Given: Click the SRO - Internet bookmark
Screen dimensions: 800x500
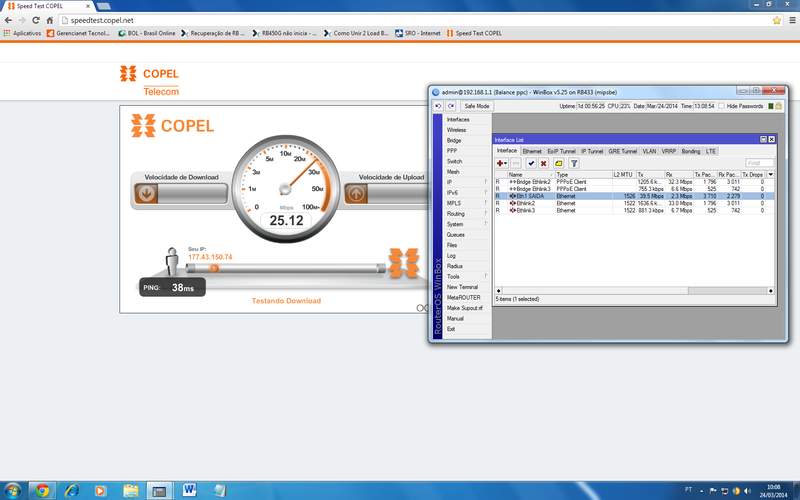Looking at the screenshot, I should 418,33.
